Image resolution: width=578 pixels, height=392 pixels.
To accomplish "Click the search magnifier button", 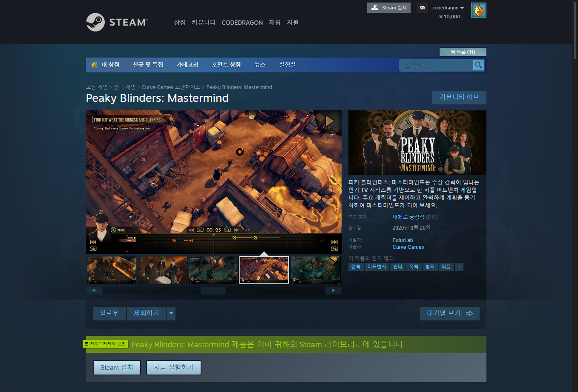I will pyautogui.click(x=478, y=65).
